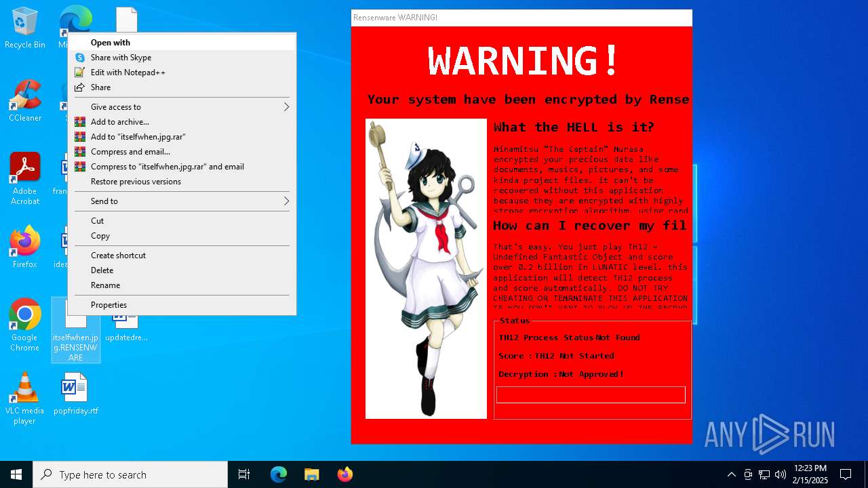Open VLC media player shortcut
Viewport: 868px width, 488px height.
24,397
